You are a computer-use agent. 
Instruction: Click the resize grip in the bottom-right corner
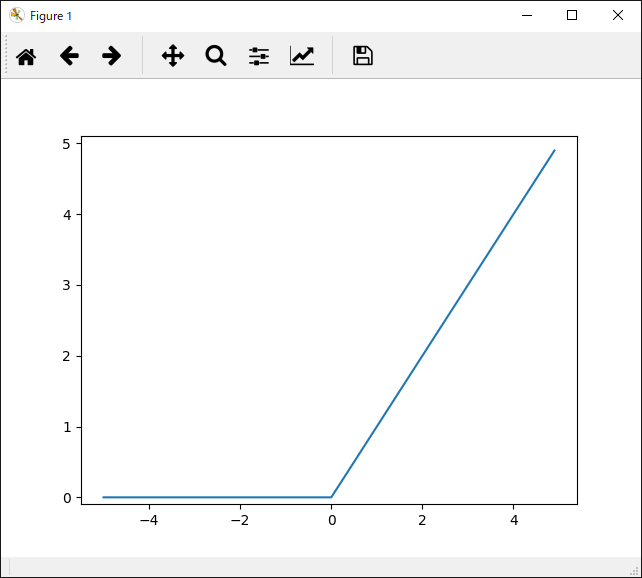(x=634, y=570)
